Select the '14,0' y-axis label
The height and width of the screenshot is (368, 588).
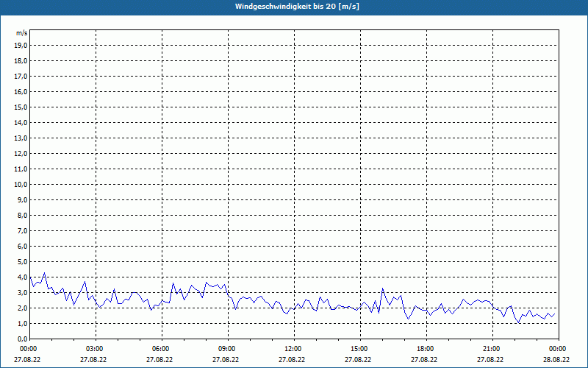pyautogui.click(x=21, y=122)
